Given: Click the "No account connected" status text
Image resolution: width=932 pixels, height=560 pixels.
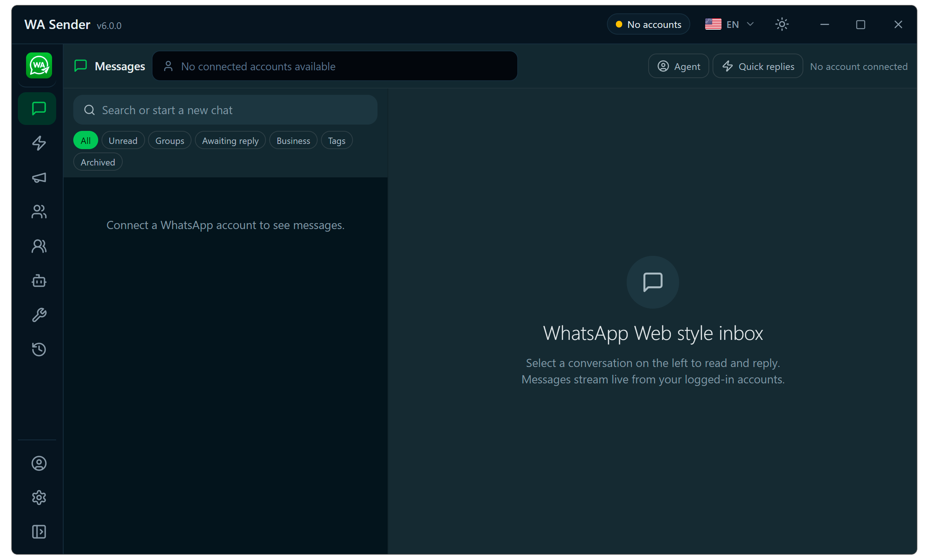Looking at the screenshot, I should [858, 67].
